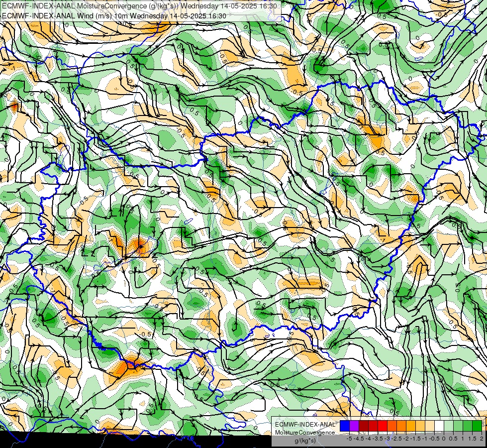The height and width of the screenshot is (448, 487).
Task: Select the g/(kg*s) unit label in the legend
Action: click(305, 441)
